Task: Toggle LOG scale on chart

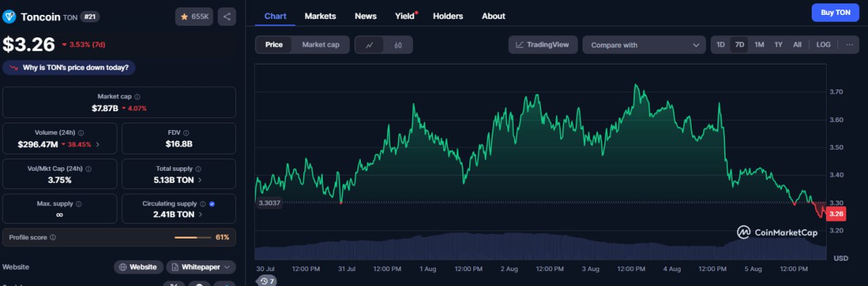Action: (823, 45)
